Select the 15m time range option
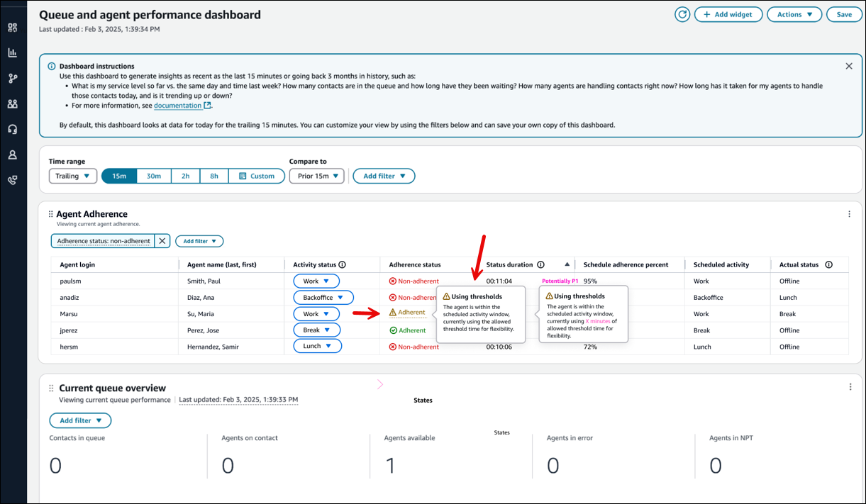This screenshot has width=866, height=504. click(119, 176)
